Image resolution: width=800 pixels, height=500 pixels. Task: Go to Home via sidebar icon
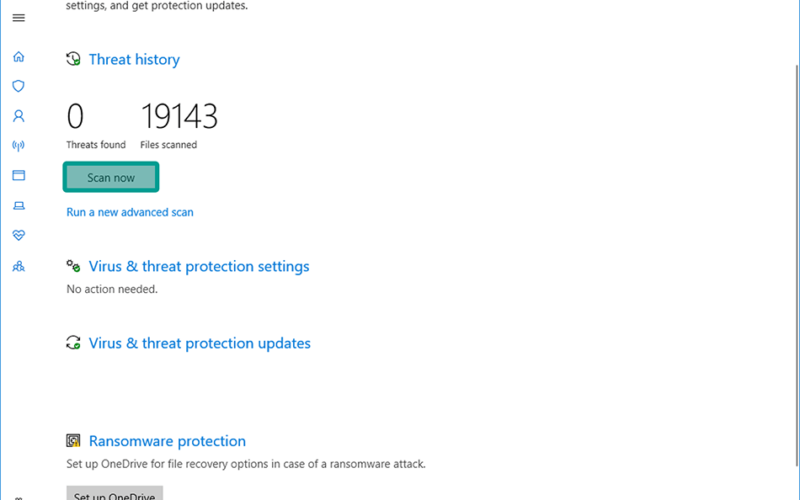(x=18, y=57)
